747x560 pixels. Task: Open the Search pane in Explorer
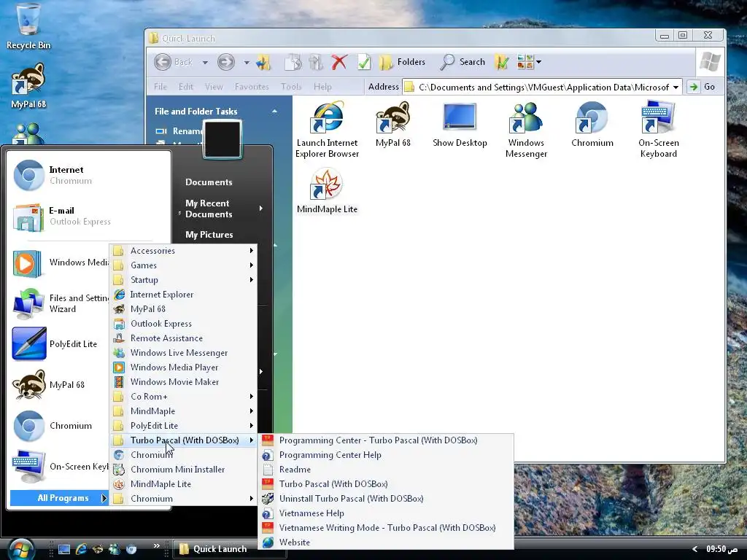462,62
